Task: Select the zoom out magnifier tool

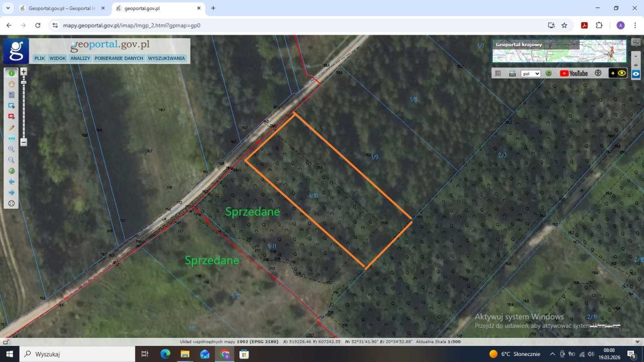Action: (x=12, y=160)
